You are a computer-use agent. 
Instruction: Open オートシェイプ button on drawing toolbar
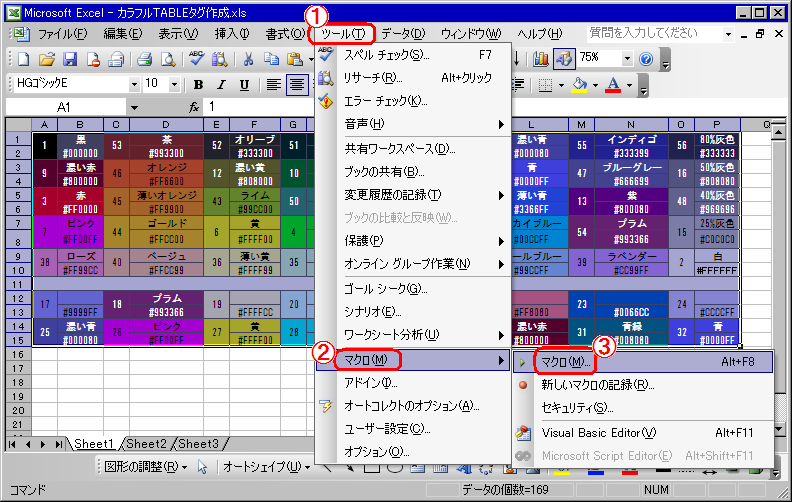(260, 467)
